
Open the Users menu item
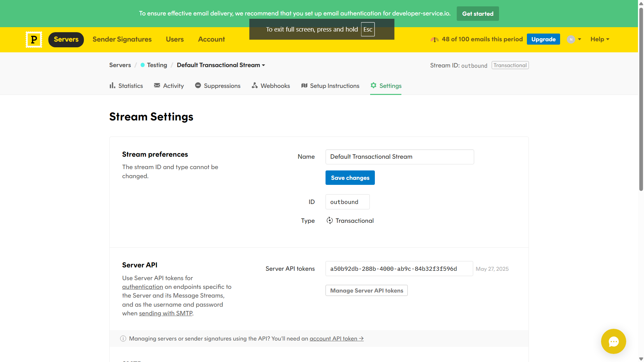(175, 39)
